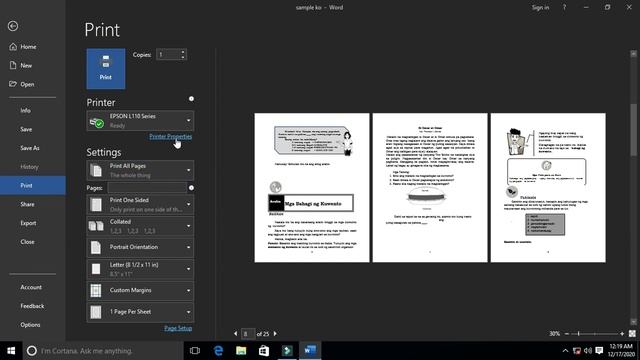Open the Action Center notifications icon

(599, 351)
